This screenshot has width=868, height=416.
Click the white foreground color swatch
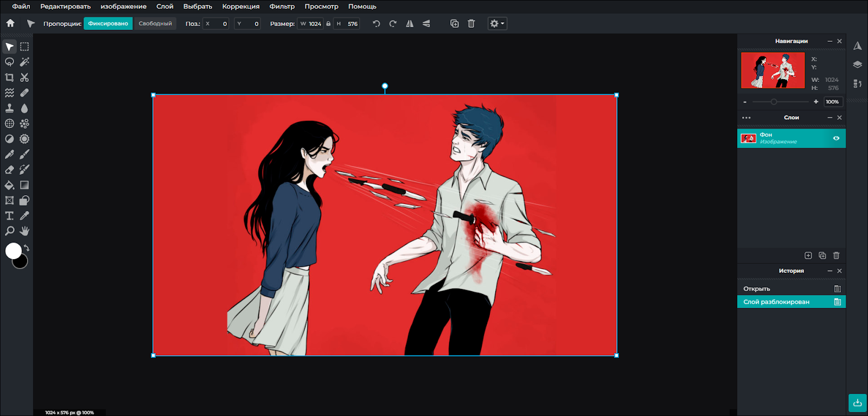click(x=13, y=251)
